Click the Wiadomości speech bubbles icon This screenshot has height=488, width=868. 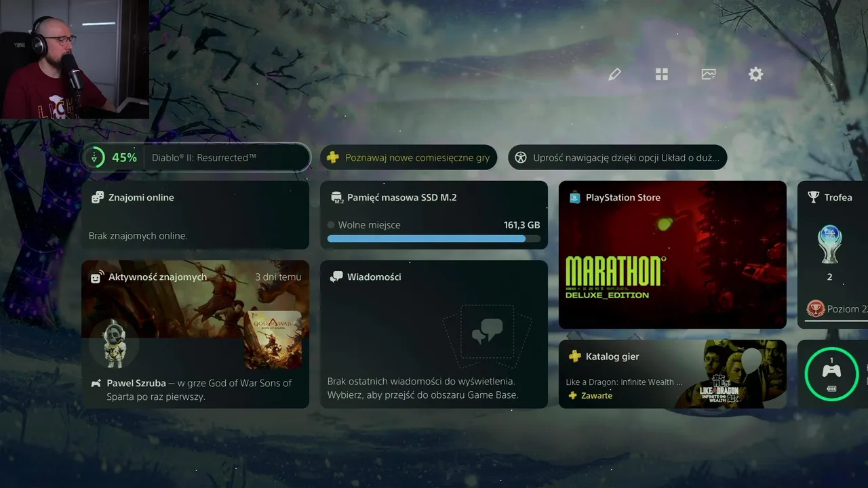point(336,277)
